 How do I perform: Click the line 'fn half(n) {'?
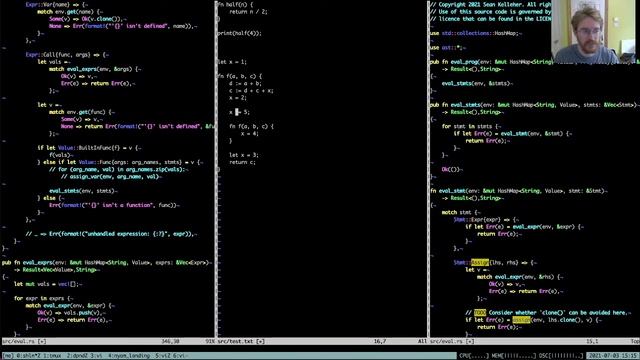(x=235, y=4)
